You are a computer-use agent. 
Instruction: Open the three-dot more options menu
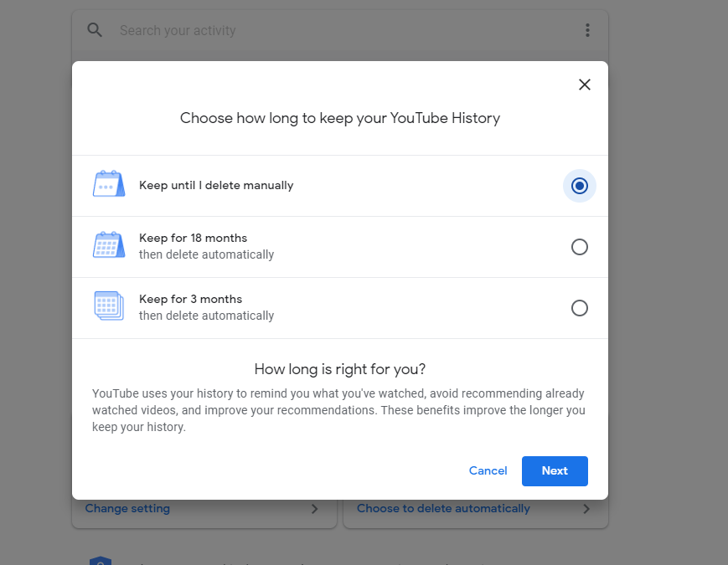coord(587,30)
